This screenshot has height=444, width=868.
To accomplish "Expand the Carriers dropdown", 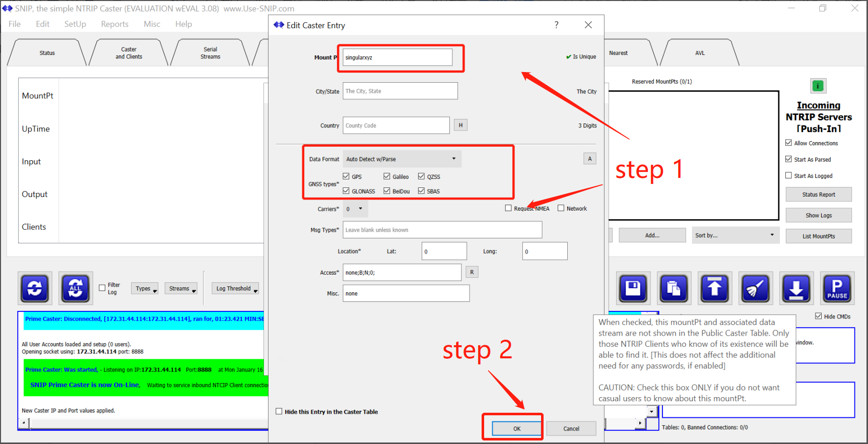I will point(356,209).
